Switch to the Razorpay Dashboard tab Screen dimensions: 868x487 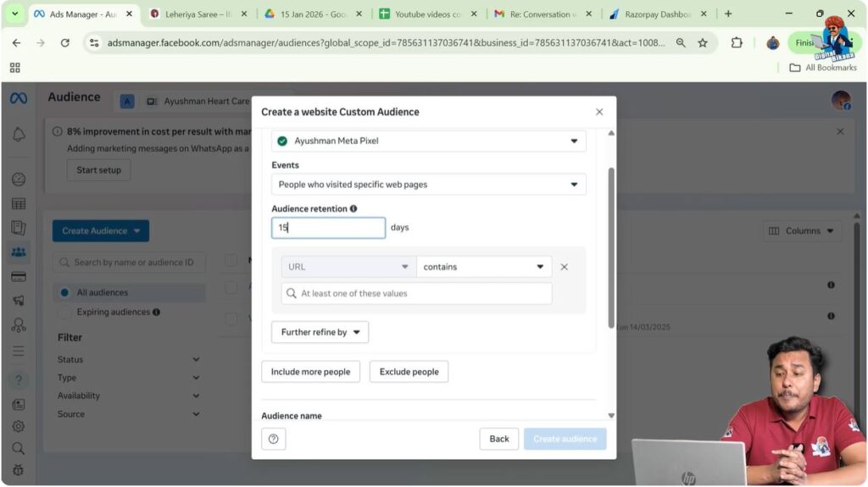tap(657, 14)
